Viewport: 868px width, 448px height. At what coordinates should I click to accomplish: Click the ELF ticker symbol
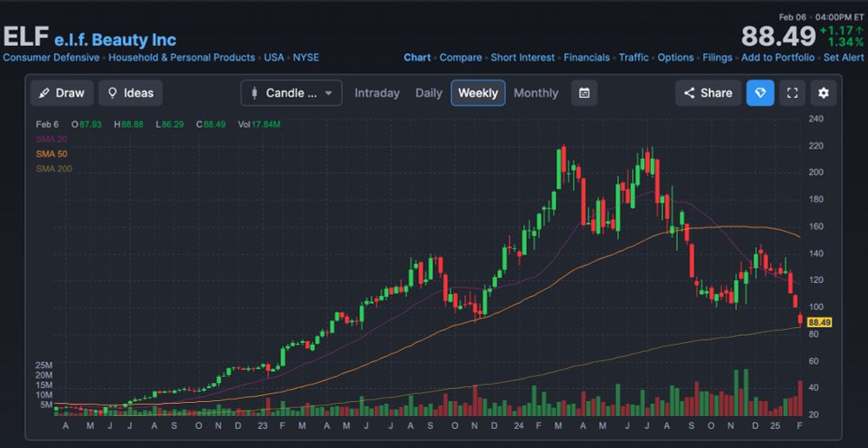pos(26,37)
